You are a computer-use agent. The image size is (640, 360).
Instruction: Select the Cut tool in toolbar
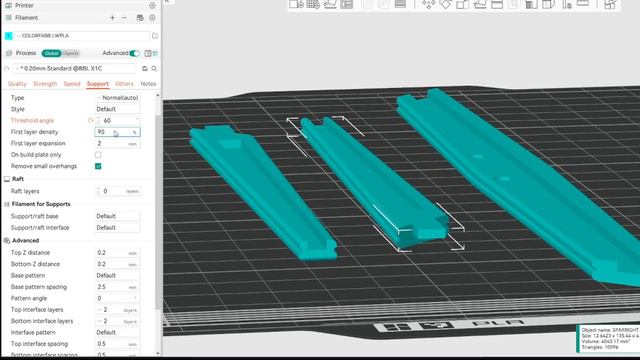tap(497, 4)
